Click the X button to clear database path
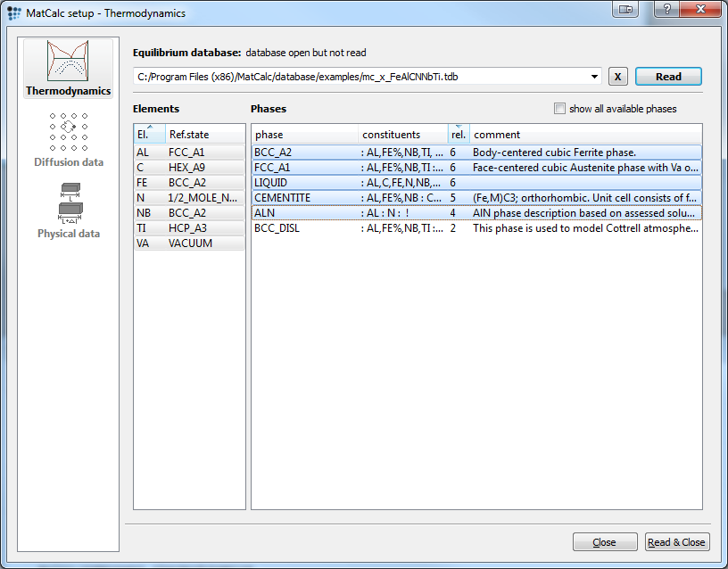 point(618,77)
